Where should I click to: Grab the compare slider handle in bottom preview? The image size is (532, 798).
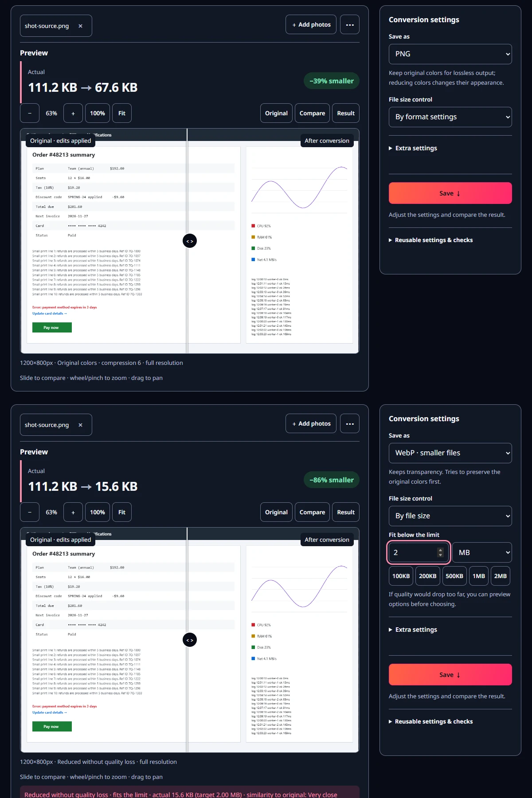pos(190,640)
